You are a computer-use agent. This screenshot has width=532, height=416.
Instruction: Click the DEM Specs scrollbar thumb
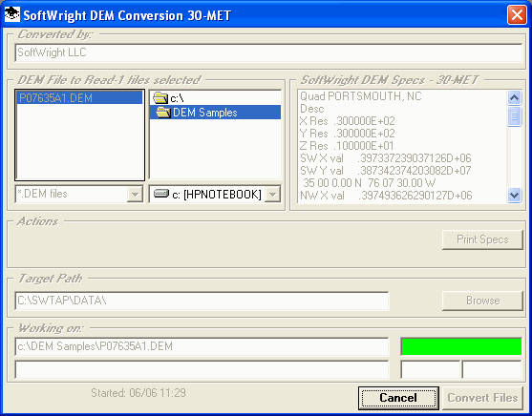(x=514, y=116)
